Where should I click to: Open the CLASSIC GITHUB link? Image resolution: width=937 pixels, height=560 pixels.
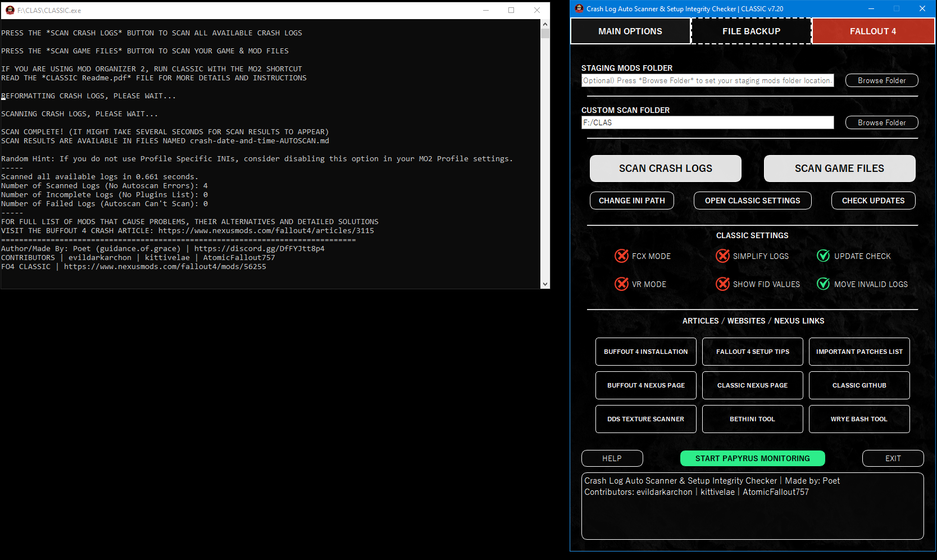tap(859, 385)
